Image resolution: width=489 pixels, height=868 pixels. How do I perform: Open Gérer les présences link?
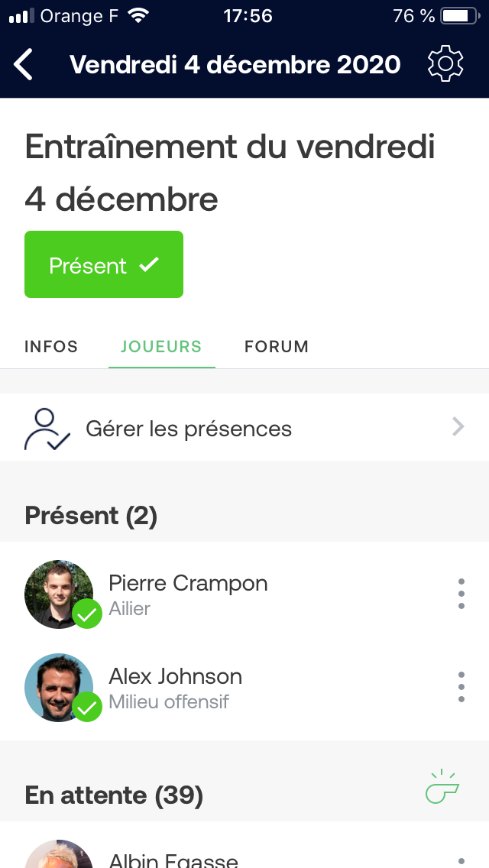coord(189,429)
